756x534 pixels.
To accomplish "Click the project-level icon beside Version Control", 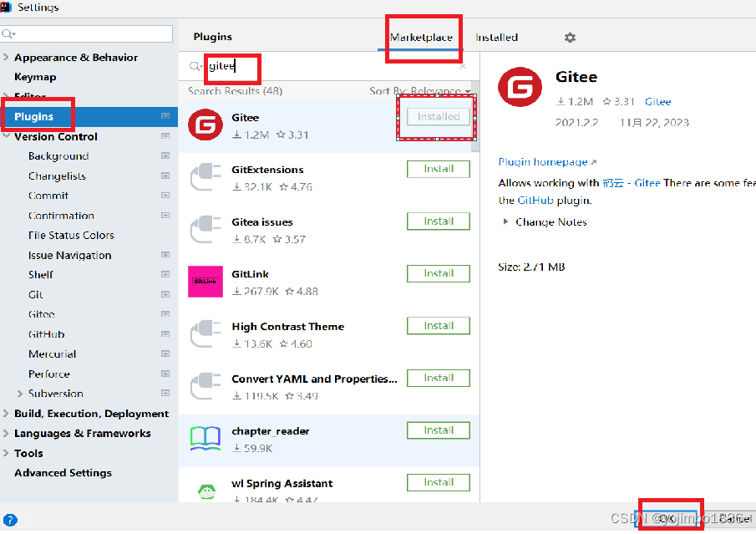I will tap(165, 136).
